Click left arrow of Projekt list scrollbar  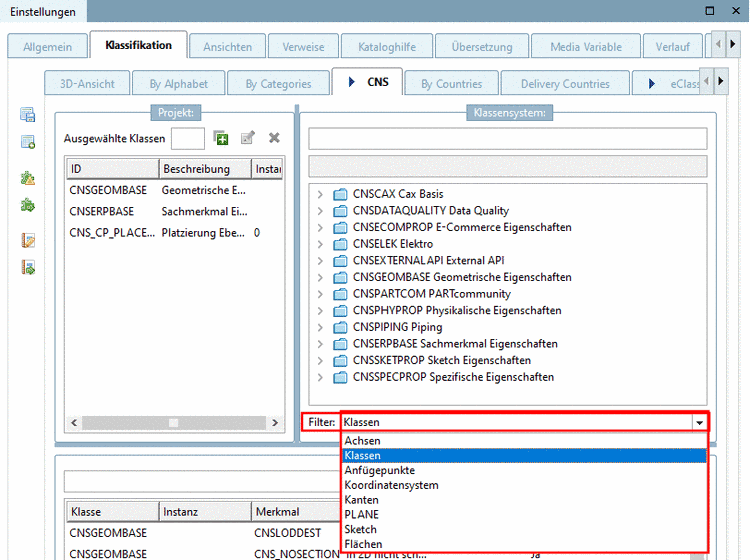74,423
